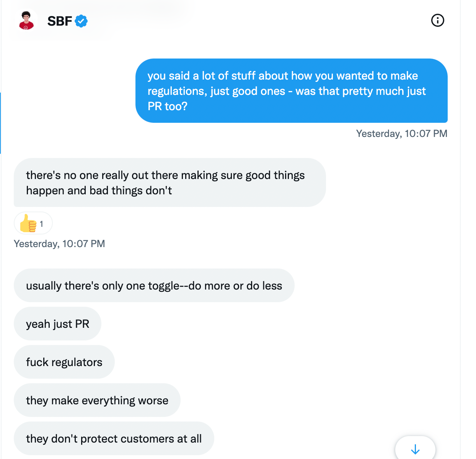Click the "yeah just PR" message bubble

tap(57, 324)
